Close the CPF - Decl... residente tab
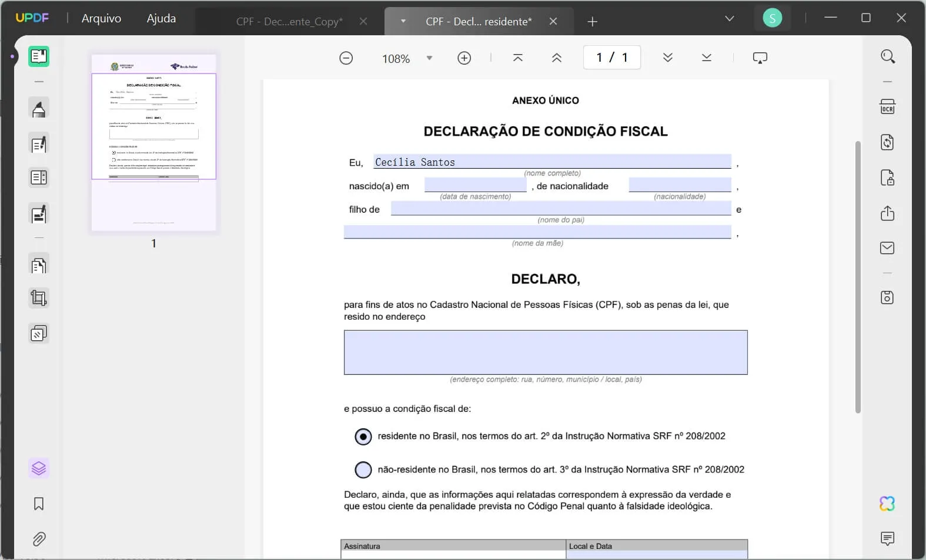This screenshot has width=926, height=560. 553,22
